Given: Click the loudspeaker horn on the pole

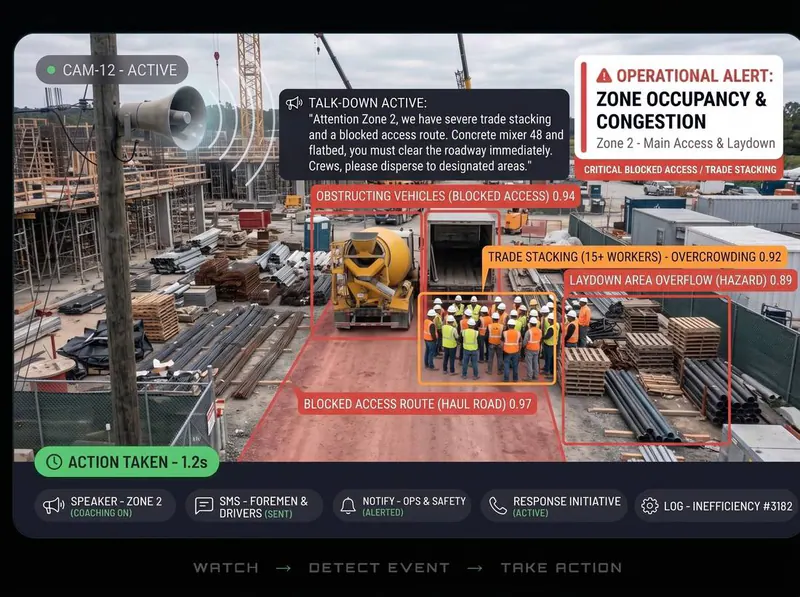Looking at the screenshot, I should pyautogui.click(x=166, y=117).
